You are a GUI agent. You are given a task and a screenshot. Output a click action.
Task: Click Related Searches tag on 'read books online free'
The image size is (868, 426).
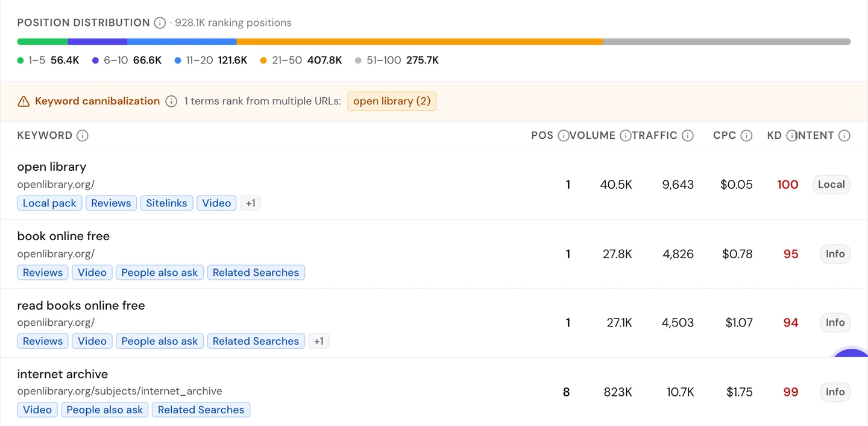256,341
